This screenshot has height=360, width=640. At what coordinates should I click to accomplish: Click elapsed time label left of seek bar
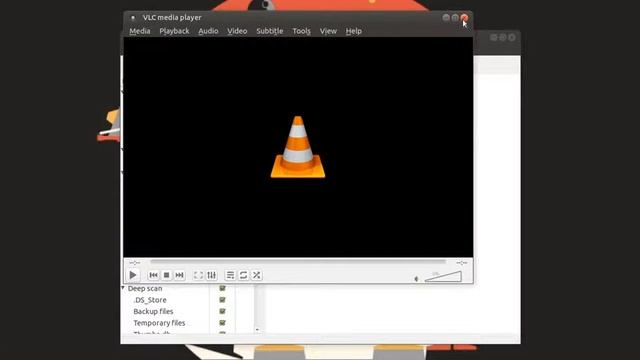click(x=135, y=263)
